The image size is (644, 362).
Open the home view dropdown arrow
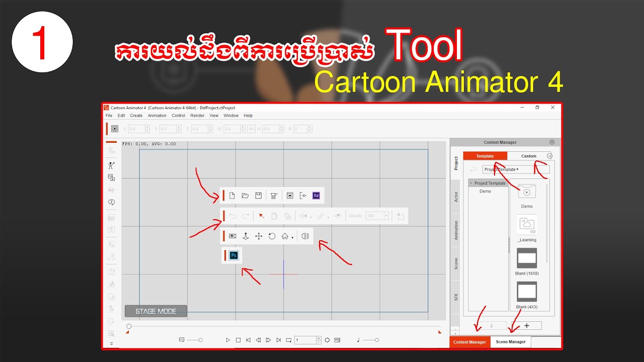tap(292, 237)
